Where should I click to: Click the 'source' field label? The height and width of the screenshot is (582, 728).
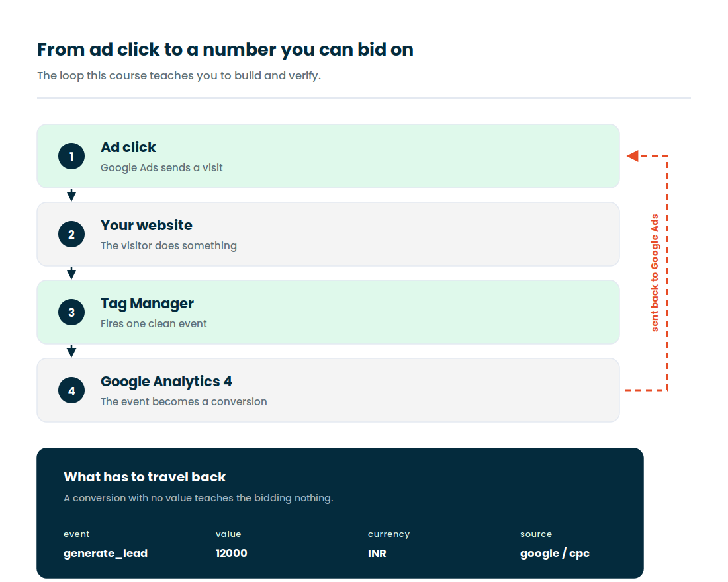tap(536, 534)
